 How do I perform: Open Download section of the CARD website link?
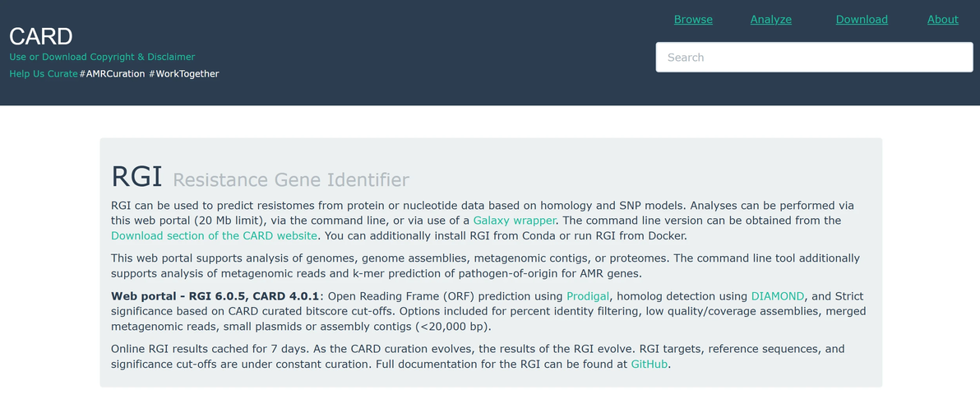[215, 236]
